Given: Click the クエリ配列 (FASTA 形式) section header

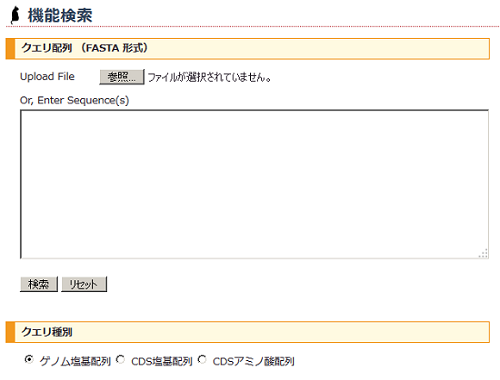Looking at the screenshot, I should 248,49.
